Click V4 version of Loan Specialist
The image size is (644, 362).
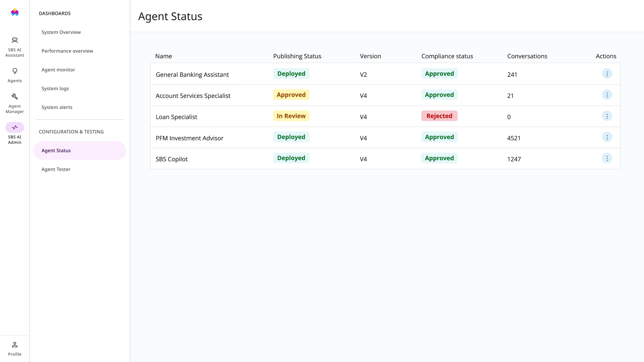pos(363,117)
